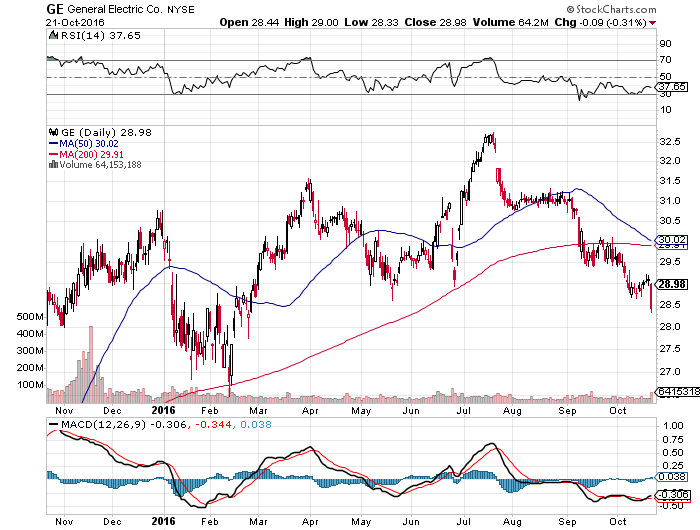Viewport: 700px width, 530px height.
Task: Click the Low 28.33 value
Action: click(371, 22)
